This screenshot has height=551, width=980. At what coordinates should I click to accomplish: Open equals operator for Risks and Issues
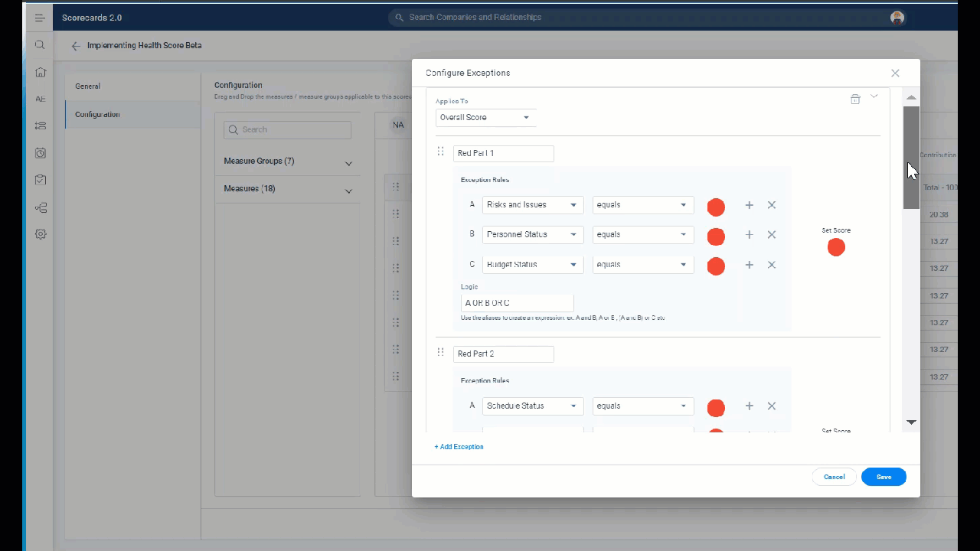point(643,205)
